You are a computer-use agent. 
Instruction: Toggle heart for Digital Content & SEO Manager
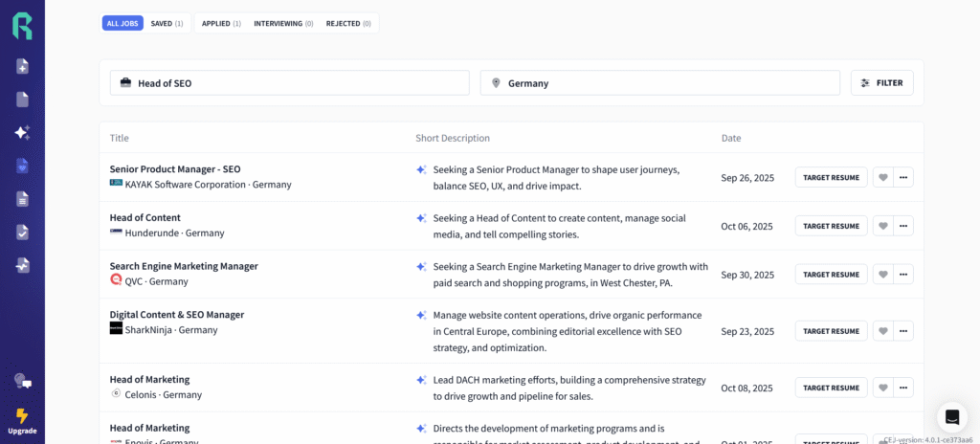(x=883, y=330)
